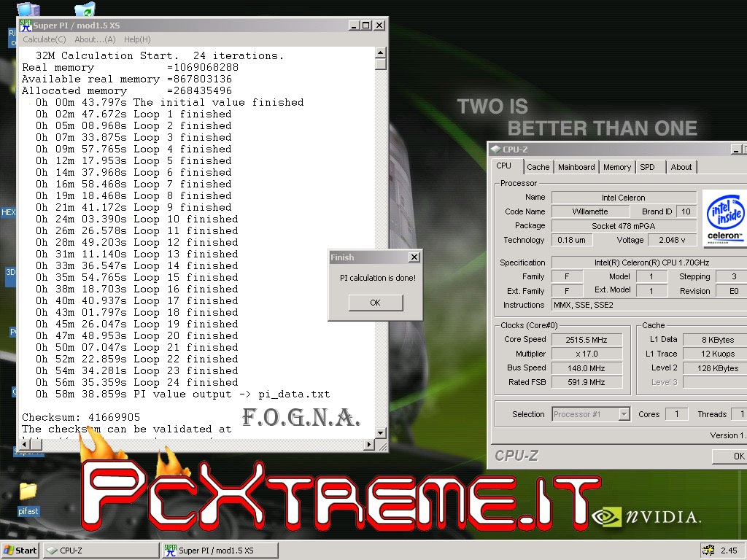Maximize the Super PI window
This screenshot has width=747, height=560.
(366, 26)
